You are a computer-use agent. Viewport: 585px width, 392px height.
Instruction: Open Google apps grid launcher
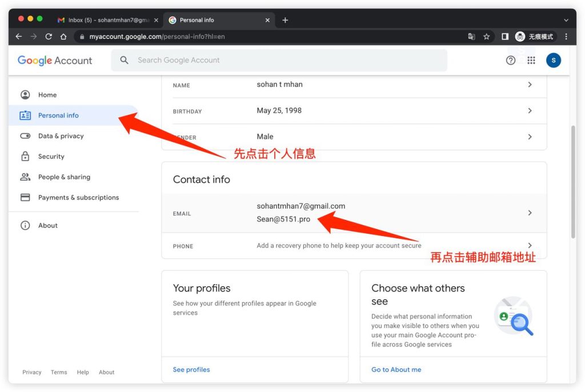pyautogui.click(x=531, y=60)
